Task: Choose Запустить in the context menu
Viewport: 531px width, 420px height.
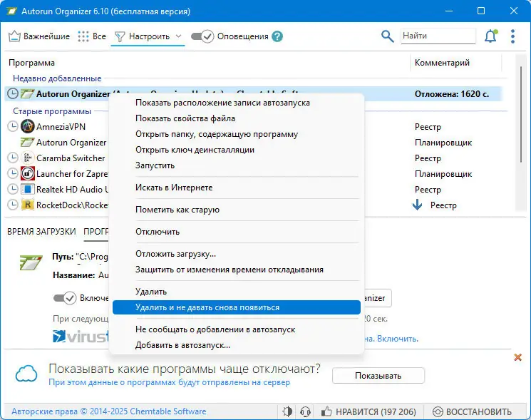Action: coord(237,165)
